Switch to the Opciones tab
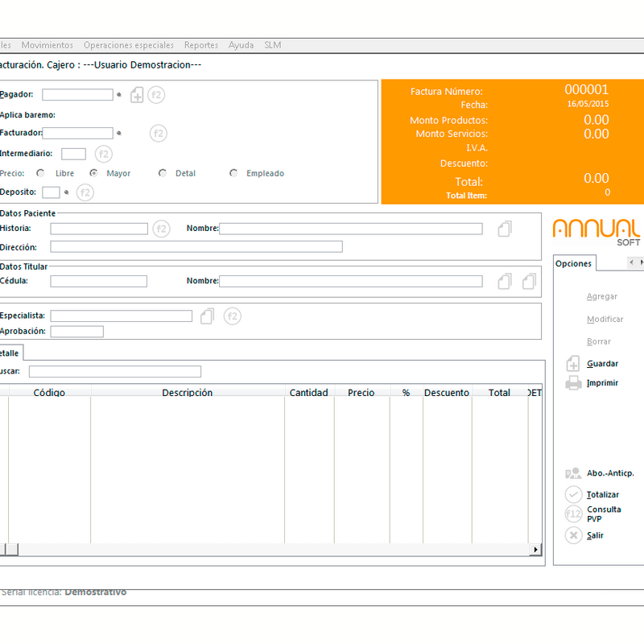The image size is (644, 644). (x=574, y=263)
